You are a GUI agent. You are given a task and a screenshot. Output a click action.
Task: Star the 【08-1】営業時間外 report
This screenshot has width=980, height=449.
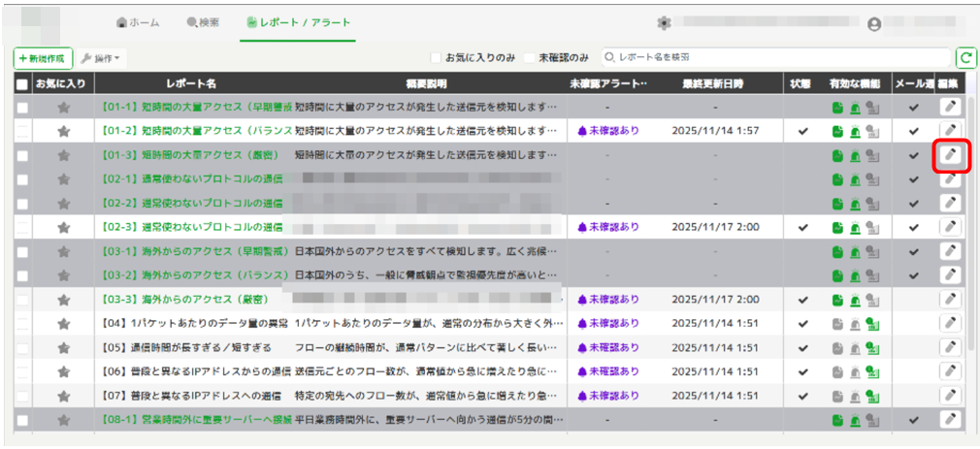63,420
